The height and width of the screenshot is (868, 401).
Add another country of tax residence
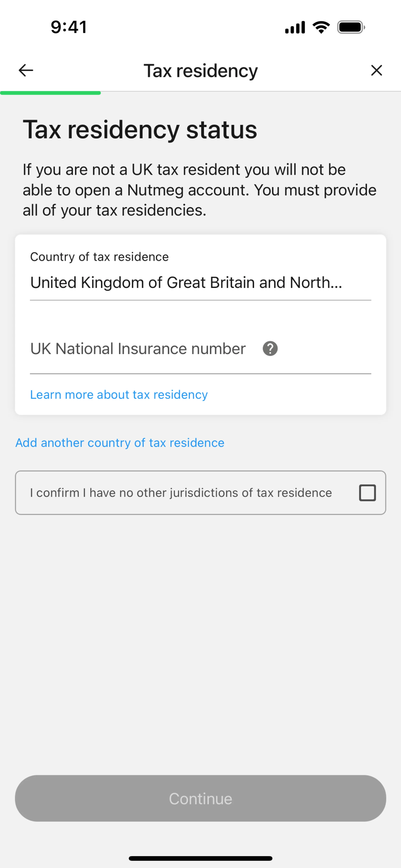pyautogui.click(x=120, y=443)
